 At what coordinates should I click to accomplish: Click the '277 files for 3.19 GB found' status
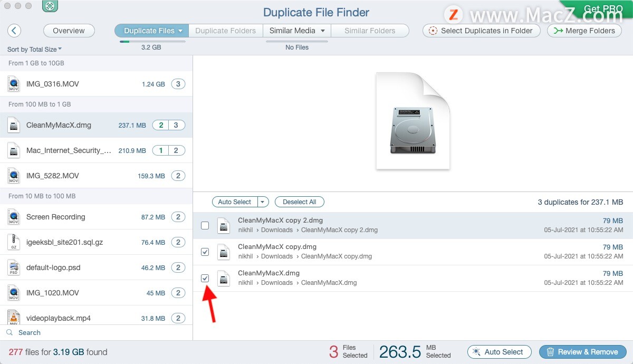tap(58, 352)
